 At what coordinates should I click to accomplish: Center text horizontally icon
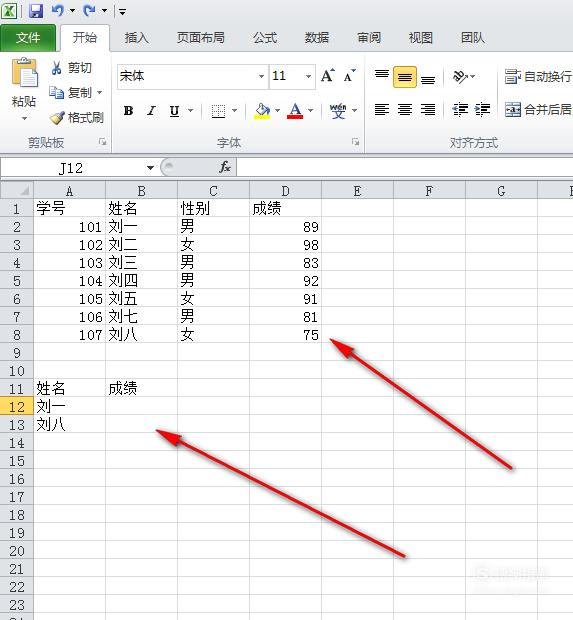[405, 109]
